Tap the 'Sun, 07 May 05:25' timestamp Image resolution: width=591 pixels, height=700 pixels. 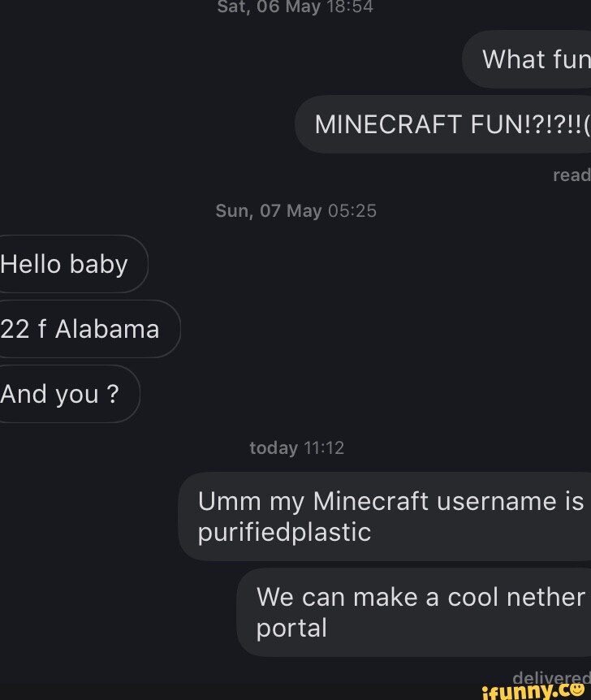[295, 210]
